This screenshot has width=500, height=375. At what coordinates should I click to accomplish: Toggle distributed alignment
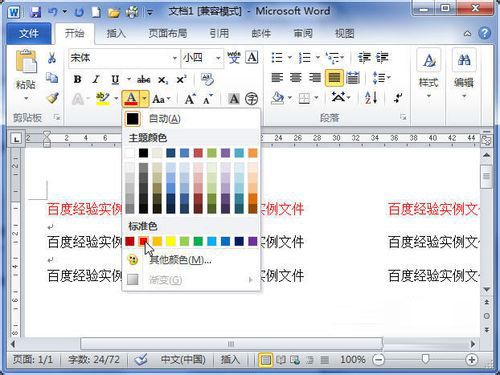[x=353, y=78]
